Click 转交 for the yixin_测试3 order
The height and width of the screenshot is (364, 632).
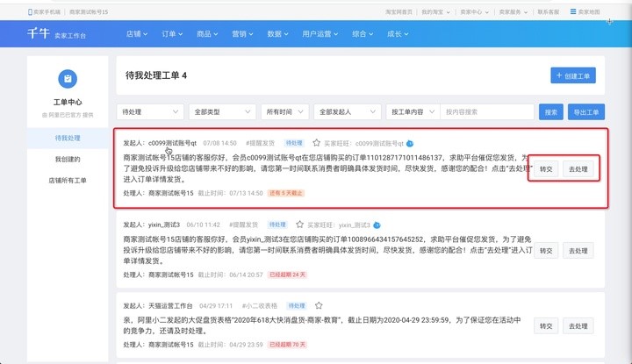[546, 251]
